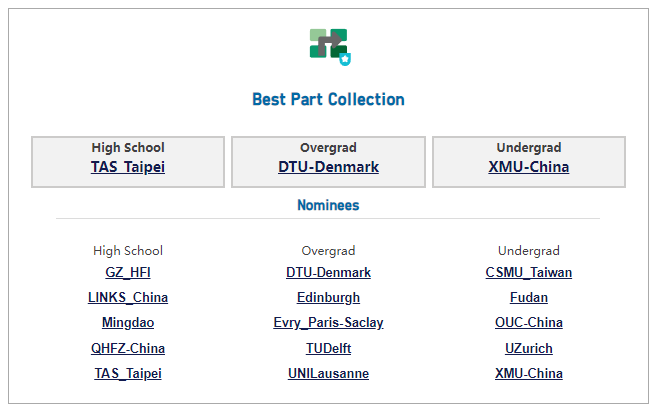The width and height of the screenshot is (657, 412).
Task: Visit the Edinburgh nominee page
Action: coord(328,297)
